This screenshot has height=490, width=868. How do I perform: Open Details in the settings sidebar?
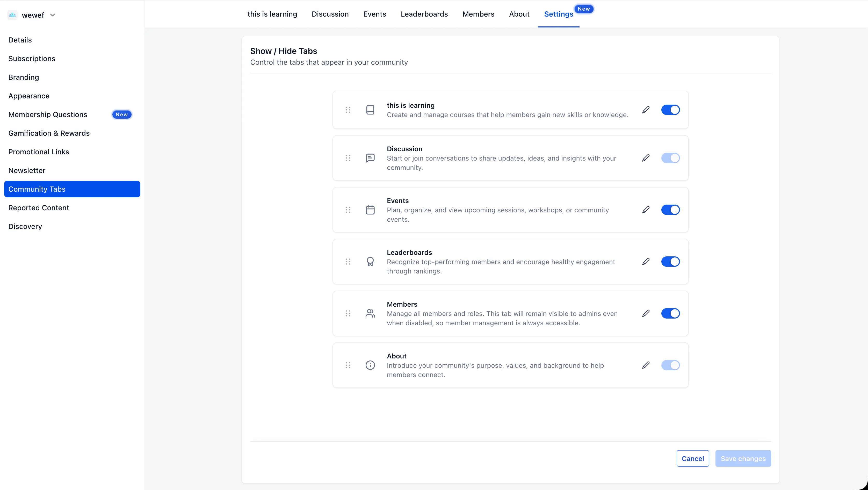coord(72,40)
